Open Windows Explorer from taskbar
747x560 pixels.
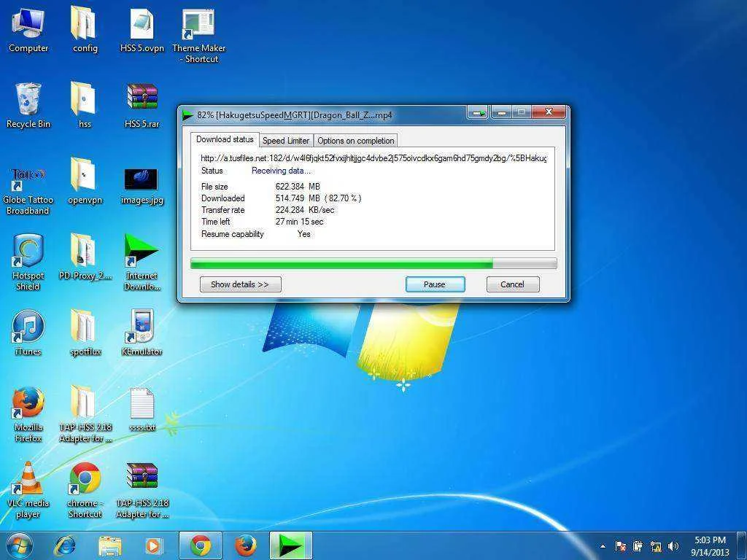click(109, 545)
